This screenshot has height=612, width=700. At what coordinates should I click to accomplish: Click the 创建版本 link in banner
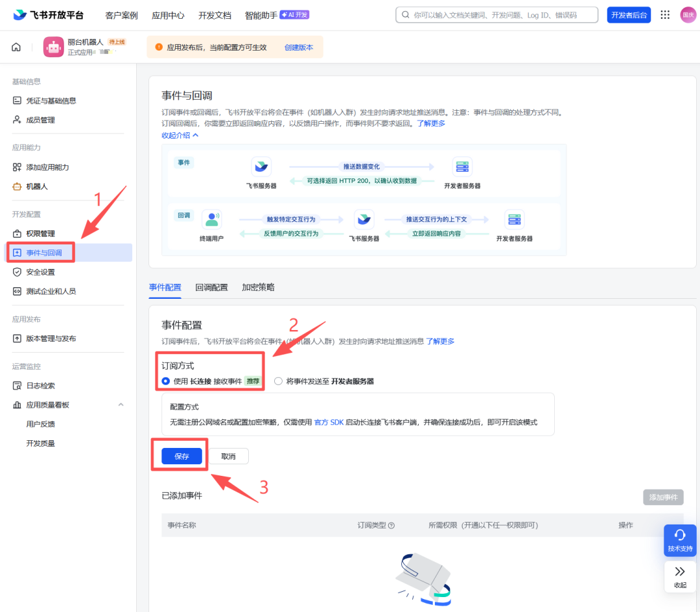pos(299,47)
